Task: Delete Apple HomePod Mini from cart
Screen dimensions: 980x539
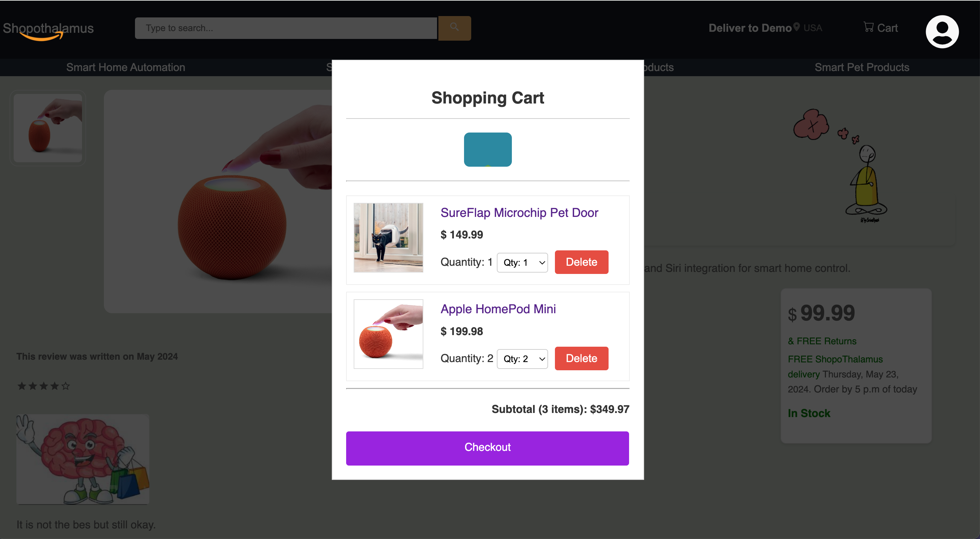Action: pos(581,358)
